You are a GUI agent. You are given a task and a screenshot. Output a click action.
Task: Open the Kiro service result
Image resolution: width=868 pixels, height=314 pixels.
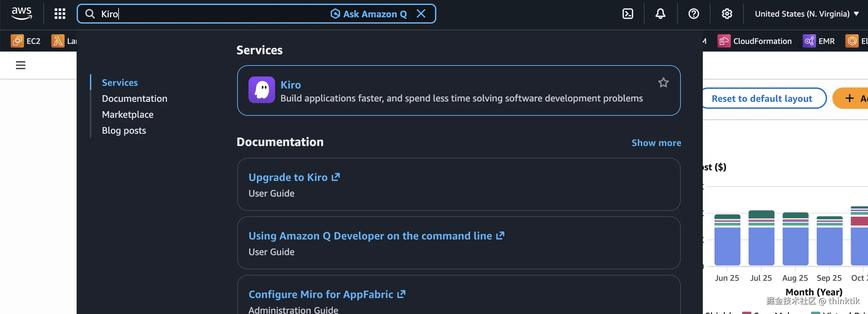(x=290, y=85)
